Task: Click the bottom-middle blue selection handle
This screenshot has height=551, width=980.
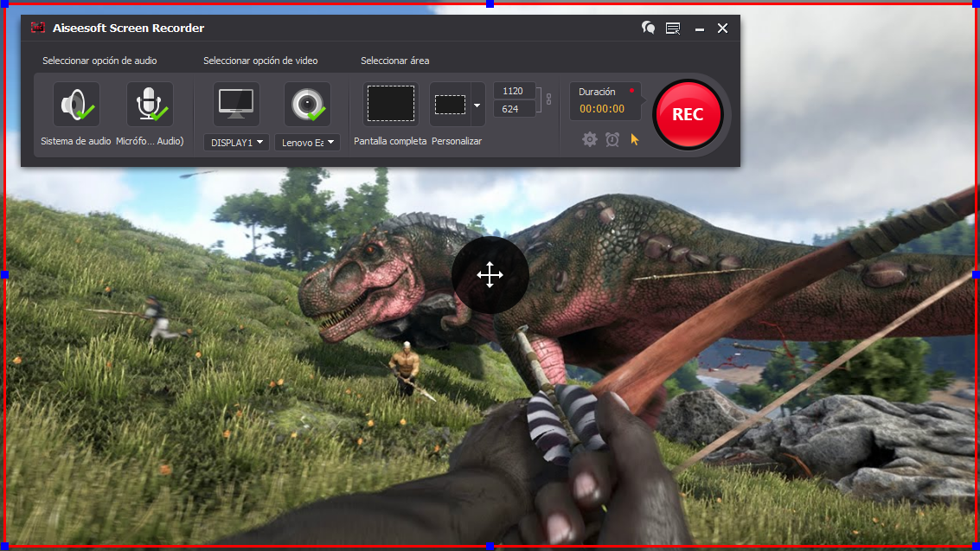Action: click(x=490, y=547)
